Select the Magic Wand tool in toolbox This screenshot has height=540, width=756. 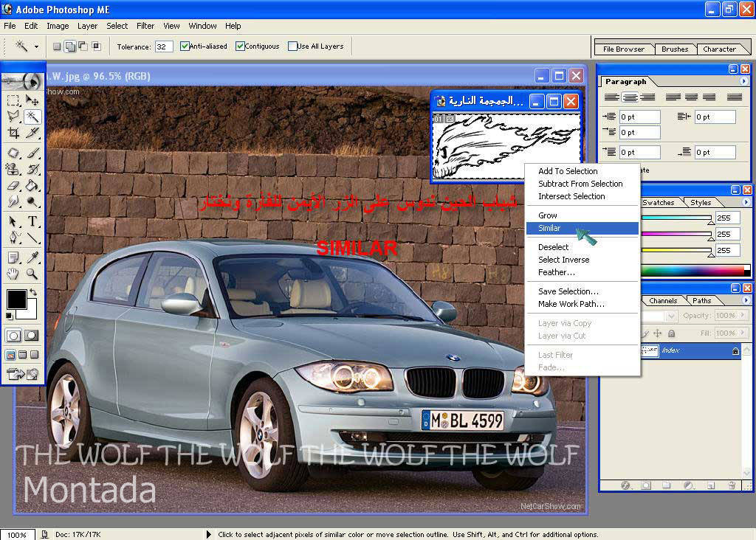32,116
